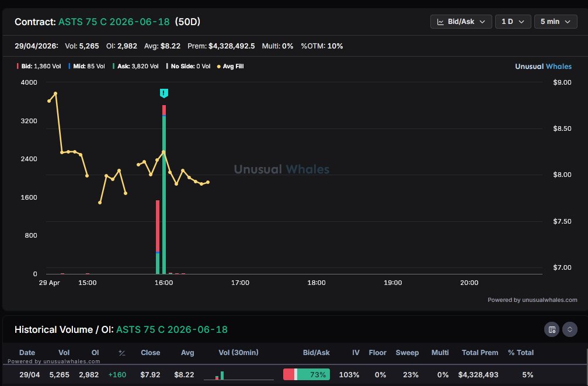The height and width of the screenshot is (386, 588).
Task: Sort table by Multi column
Action: point(440,353)
